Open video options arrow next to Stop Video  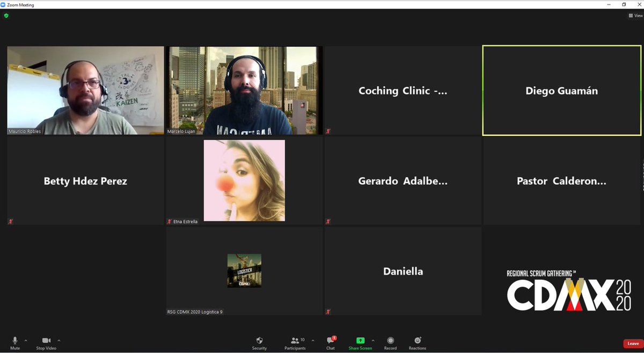[59, 341]
